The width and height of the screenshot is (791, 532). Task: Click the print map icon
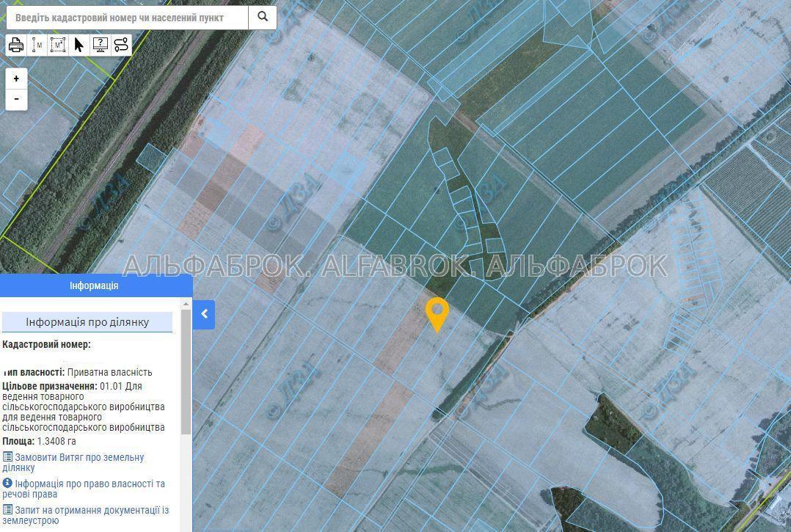pyautogui.click(x=16, y=45)
